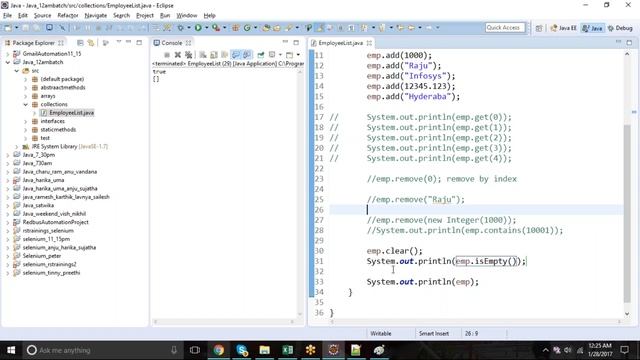The image size is (640, 360).
Task: Toggle show console when standard error changes
Action: point(247,55)
